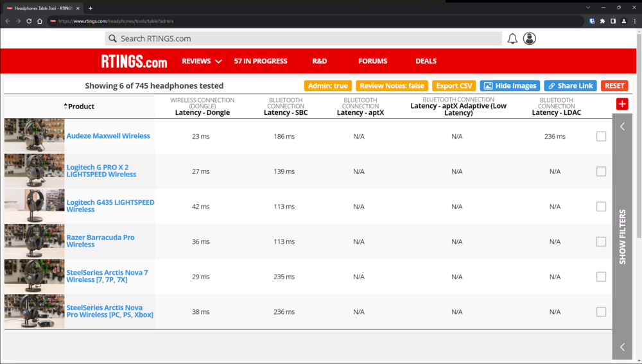Reload the page with the browser refresh icon
The image size is (642, 364).
[29, 21]
